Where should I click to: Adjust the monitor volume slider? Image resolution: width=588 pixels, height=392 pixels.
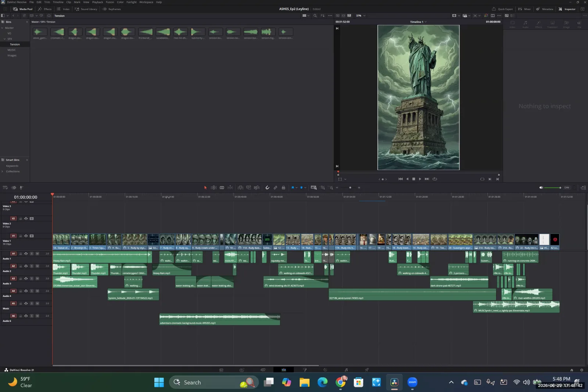coord(552,188)
